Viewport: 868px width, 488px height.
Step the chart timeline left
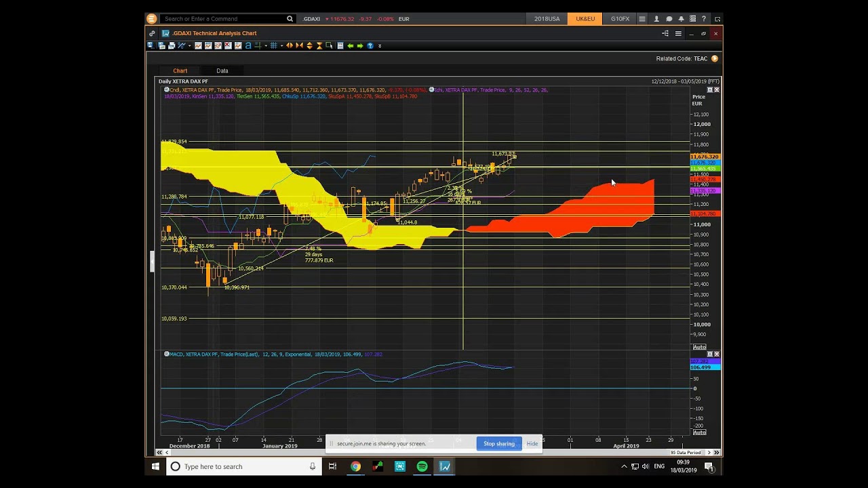(x=167, y=452)
